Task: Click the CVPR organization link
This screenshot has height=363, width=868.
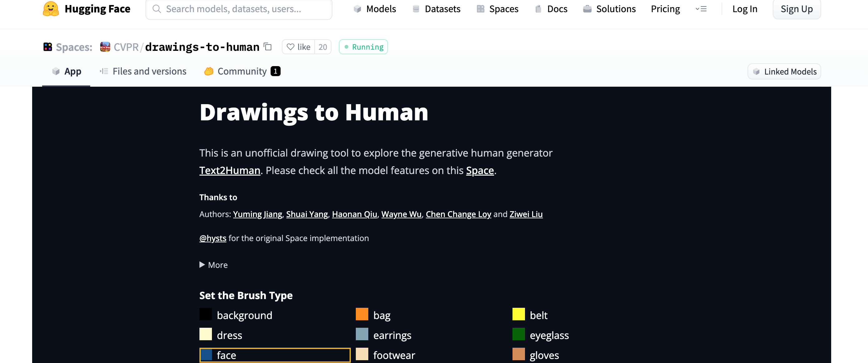Action: [x=126, y=47]
